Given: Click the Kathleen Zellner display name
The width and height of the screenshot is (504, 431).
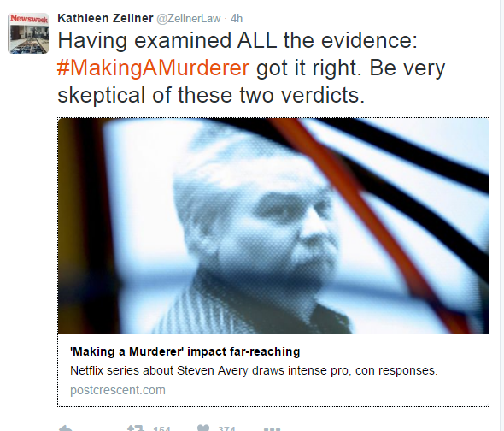Looking at the screenshot, I should (105, 18).
